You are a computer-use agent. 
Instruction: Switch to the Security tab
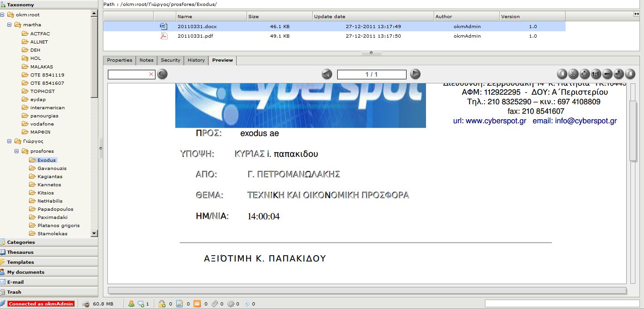(x=170, y=60)
